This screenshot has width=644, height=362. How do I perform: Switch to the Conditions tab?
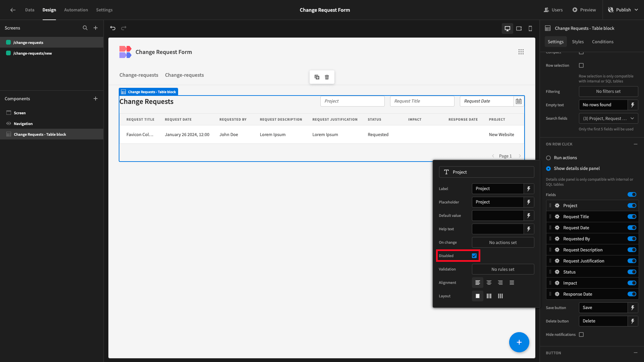coord(603,42)
